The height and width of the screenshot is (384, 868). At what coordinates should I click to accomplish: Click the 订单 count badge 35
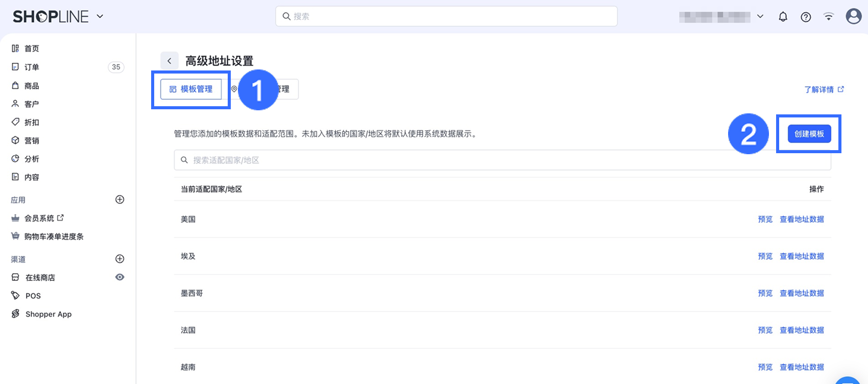(116, 67)
